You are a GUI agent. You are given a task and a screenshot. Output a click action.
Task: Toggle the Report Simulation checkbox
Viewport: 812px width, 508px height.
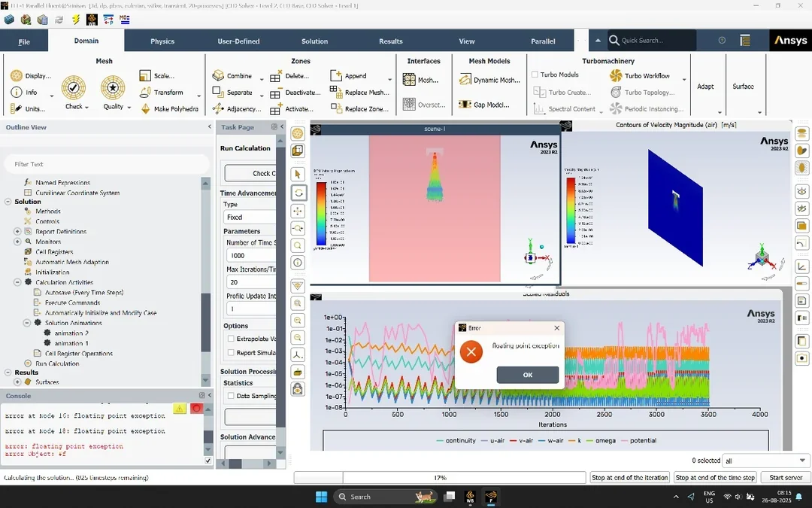[231, 352]
